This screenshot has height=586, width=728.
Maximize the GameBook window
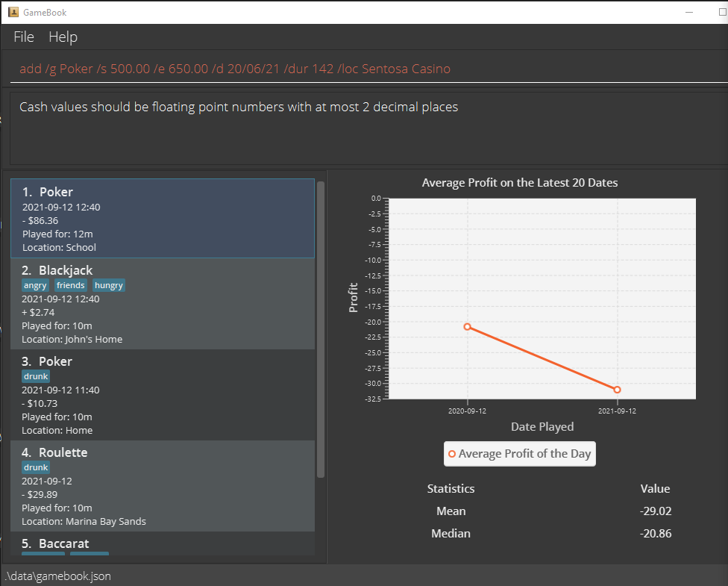coord(722,12)
